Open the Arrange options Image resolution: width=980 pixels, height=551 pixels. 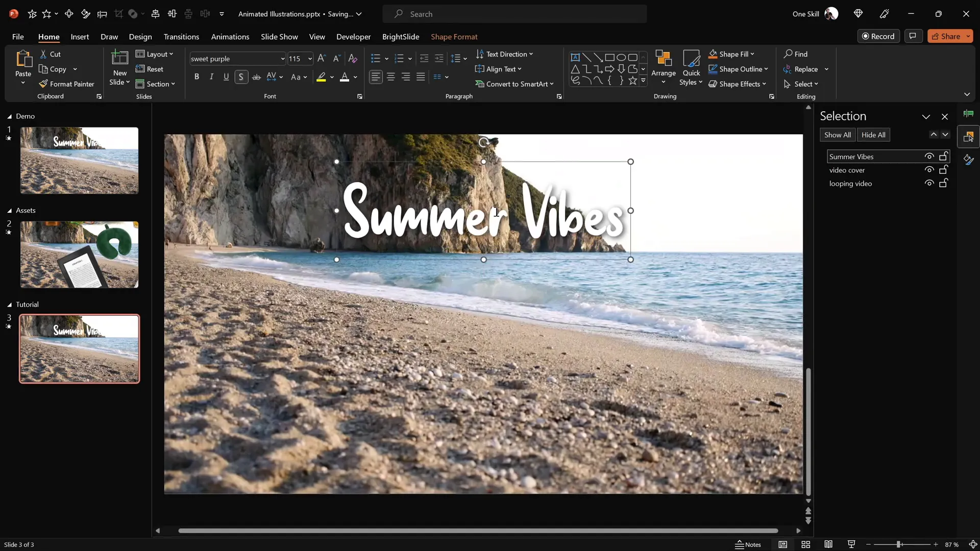click(x=664, y=67)
